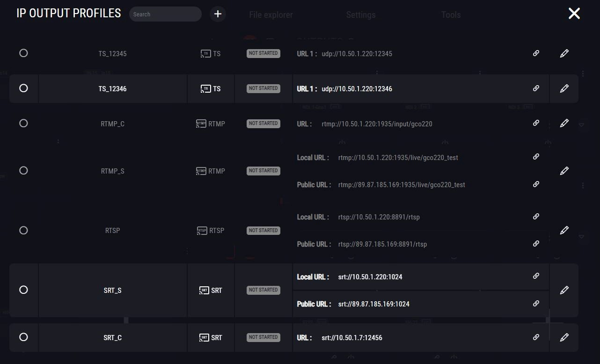Copy link for TS_12345 UDP URL

536,53
